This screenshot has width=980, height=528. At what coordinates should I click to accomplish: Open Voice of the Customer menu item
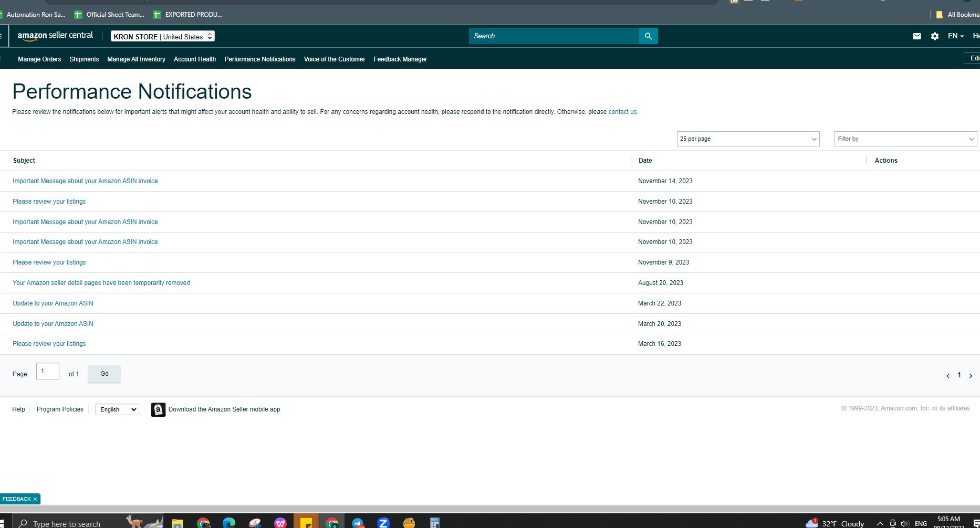coord(335,59)
